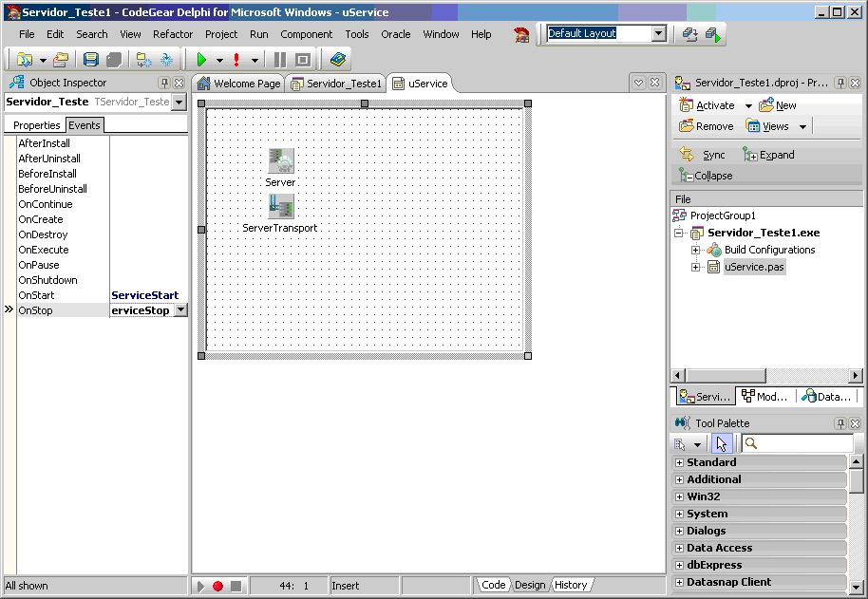This screenshot has width=868, height=599.
Task: Click the Sync button in Project Manager
Action: point(704,155)
